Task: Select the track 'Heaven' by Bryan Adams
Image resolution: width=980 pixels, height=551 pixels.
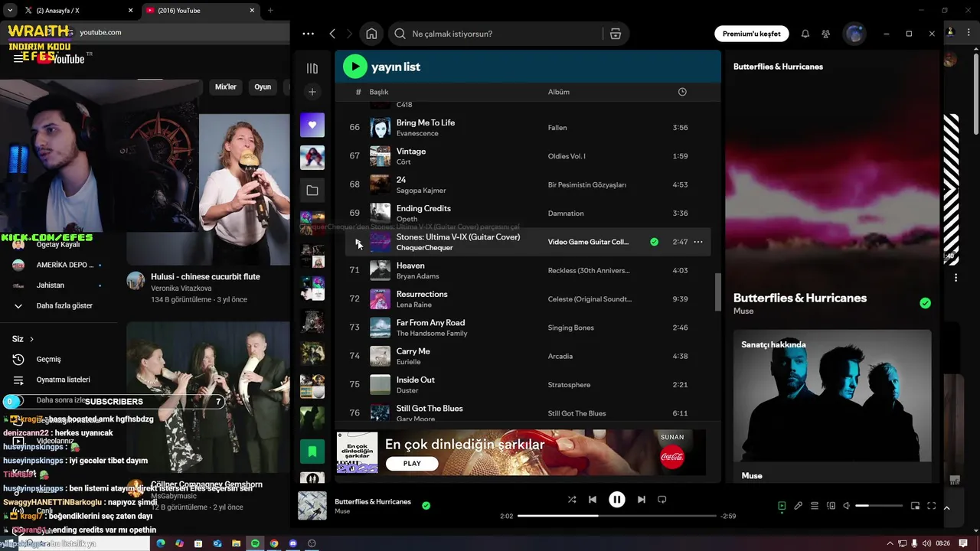Action: click(410, 266)
